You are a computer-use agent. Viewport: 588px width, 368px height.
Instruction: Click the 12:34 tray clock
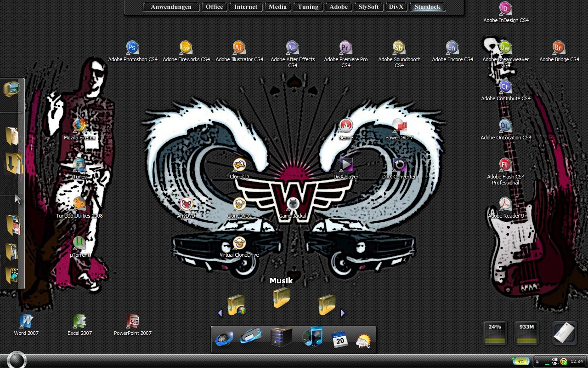coord(576,362)
